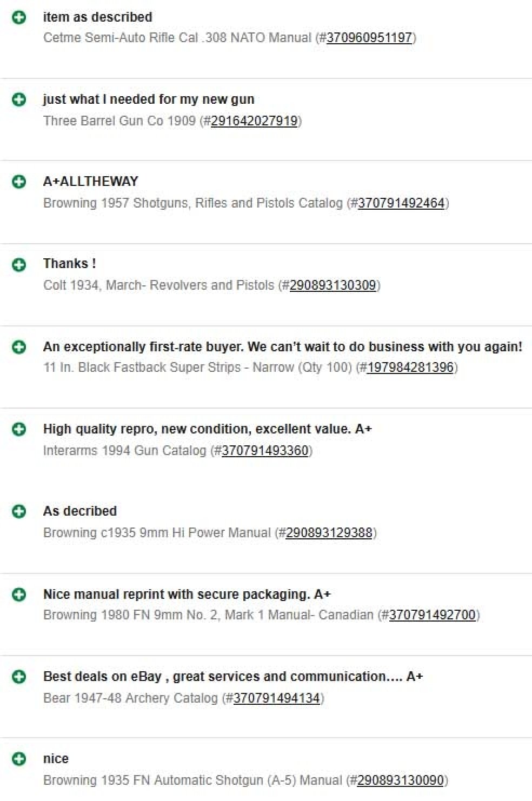Image resolution: width=532 pixels, height=801 pixels.
Task: Click the green plus icon beside "Thanks !"
Action: 19,264
